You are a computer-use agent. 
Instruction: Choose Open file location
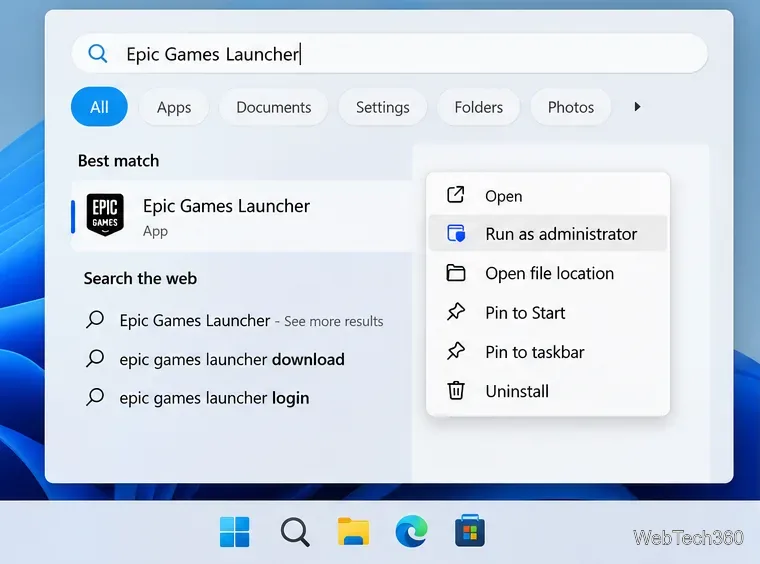pos(548,273)
